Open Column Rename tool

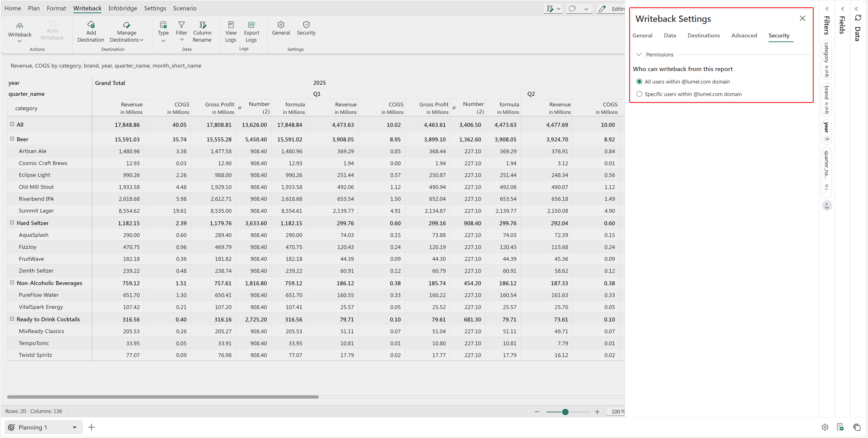click(x=202, y=25)
